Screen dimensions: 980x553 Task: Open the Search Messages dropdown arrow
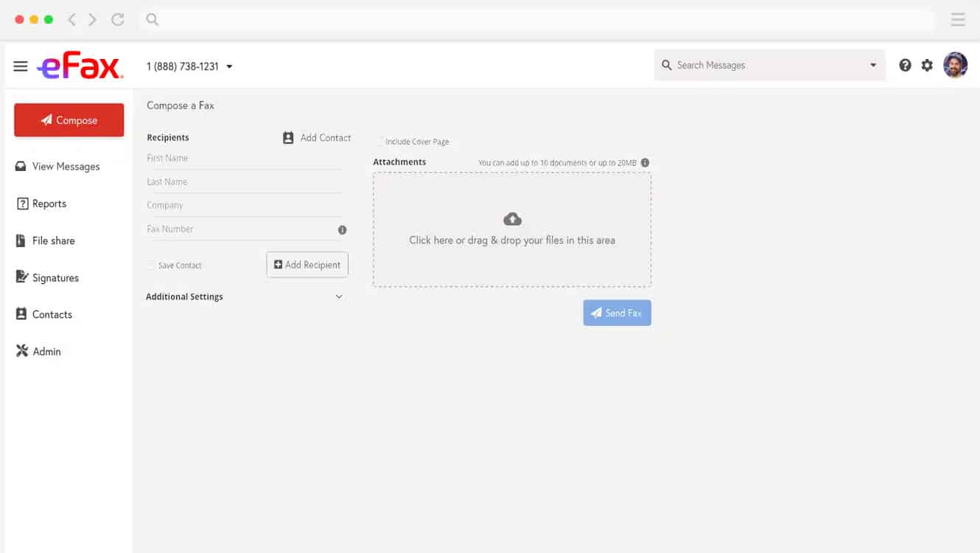[872, 65]
